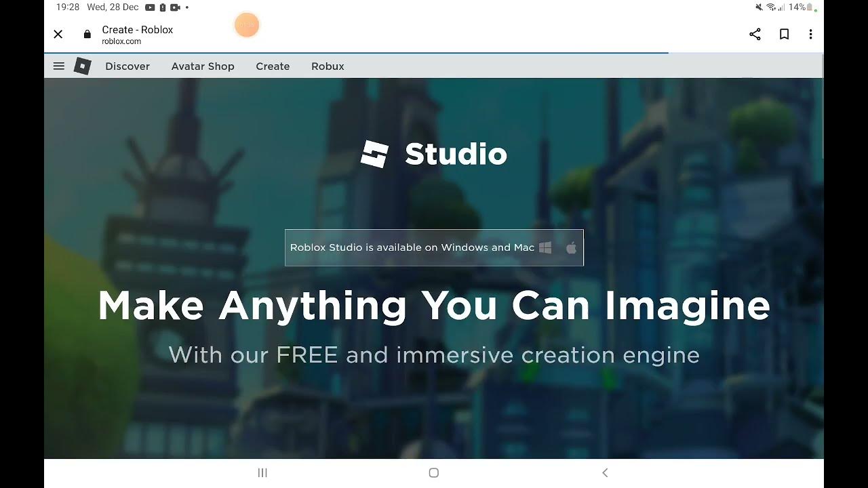Open the Discover tab
This screenshot has height=488, width=868.
click(127, 66)
